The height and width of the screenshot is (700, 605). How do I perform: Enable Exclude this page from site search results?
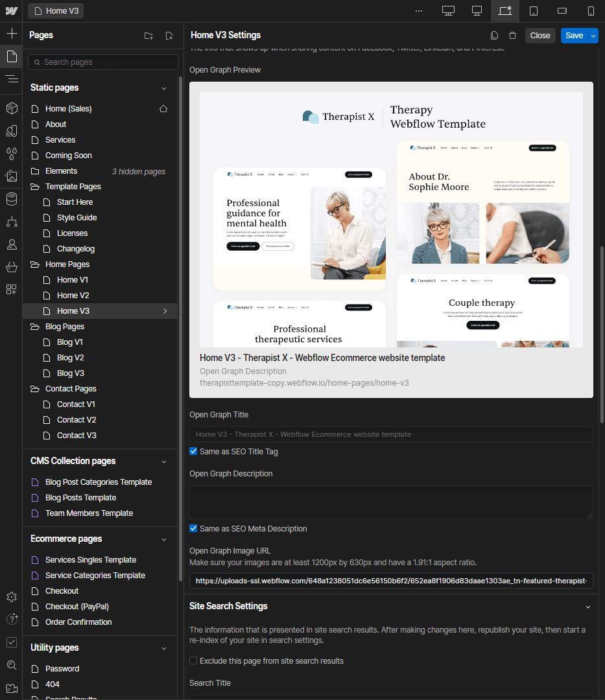193,660
